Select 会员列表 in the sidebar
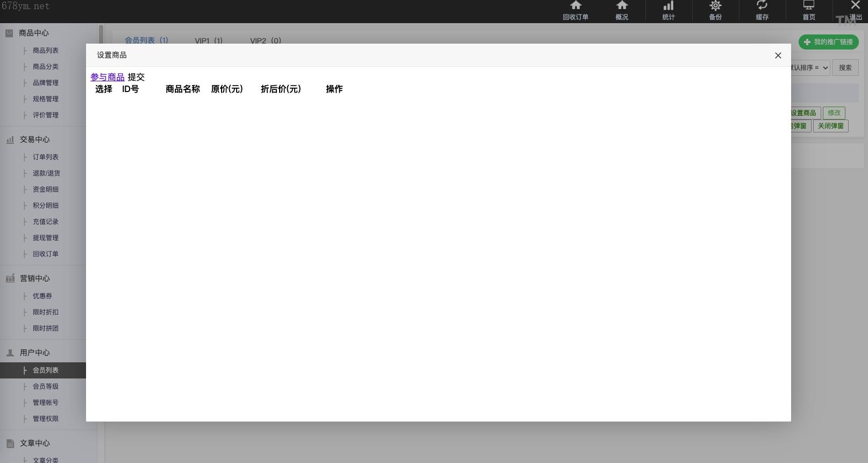The image size is (868, 463). [46, 370]
